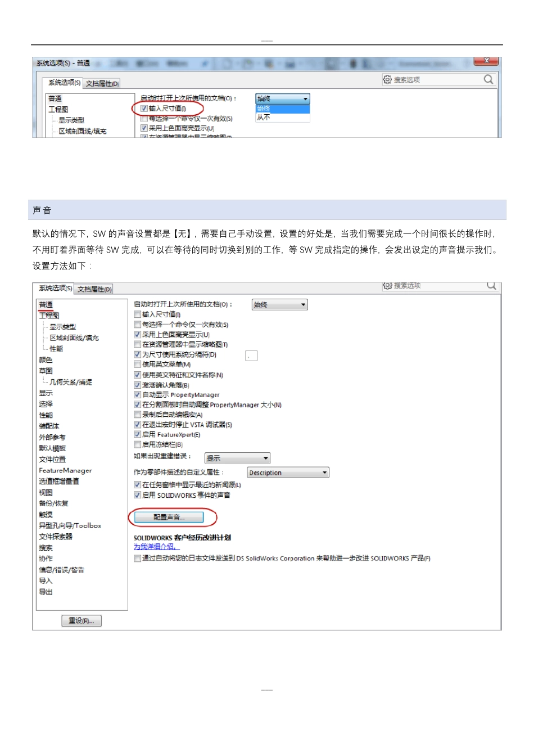534x756 pixels.
Task: Select 颜色 in the options tree
Action: click(46, 360)
